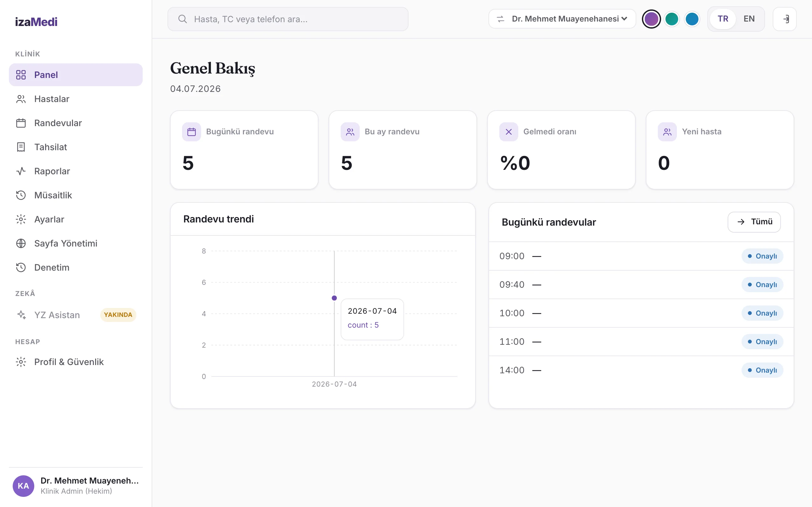Click the clinic switcher arrows icon
Image resolution: width=812 pixels, height=507 pixels.
(500, 19)
